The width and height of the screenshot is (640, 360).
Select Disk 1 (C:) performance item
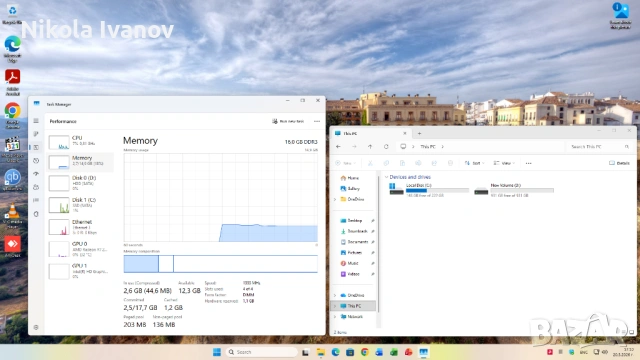[80, 205]
